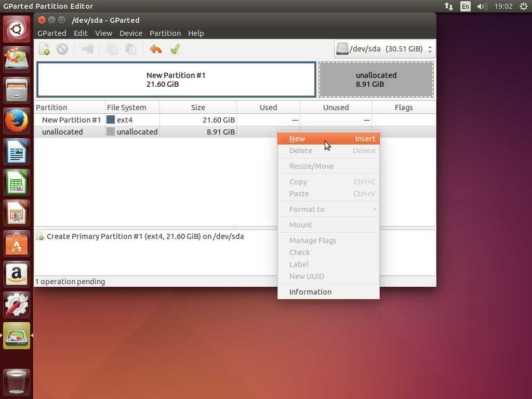532x399 pixels.
Task: Select Information in the context menu
Action: click(310, 292)
